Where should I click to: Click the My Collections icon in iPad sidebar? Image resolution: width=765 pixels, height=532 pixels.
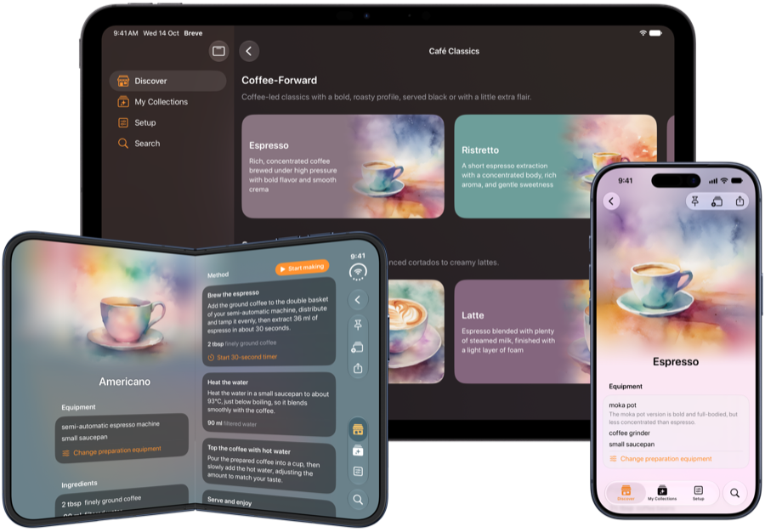123,101
